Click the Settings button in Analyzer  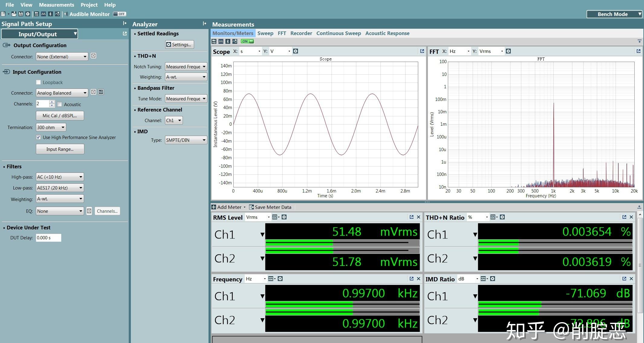point(179,45)
